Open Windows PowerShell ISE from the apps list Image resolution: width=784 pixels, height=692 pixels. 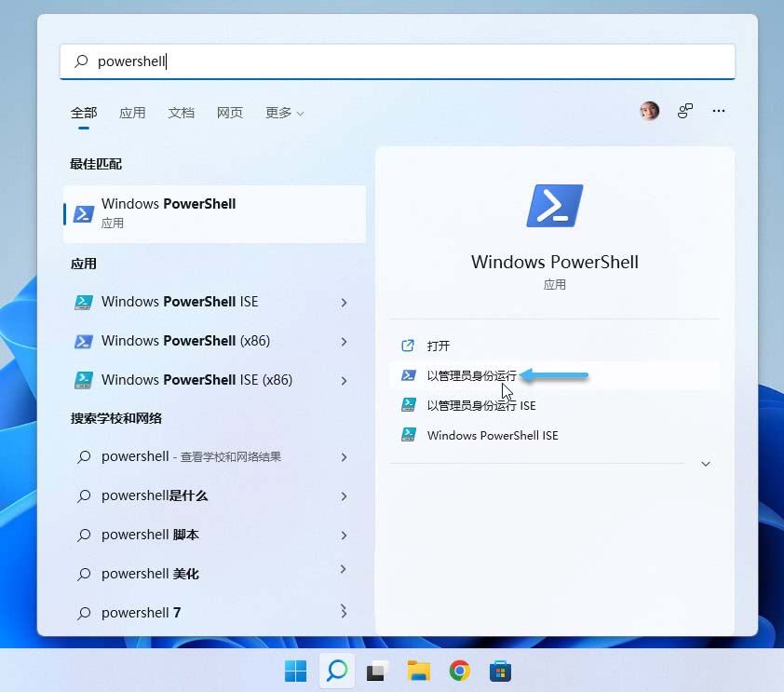pyautogui.click(x=180, y=302)
